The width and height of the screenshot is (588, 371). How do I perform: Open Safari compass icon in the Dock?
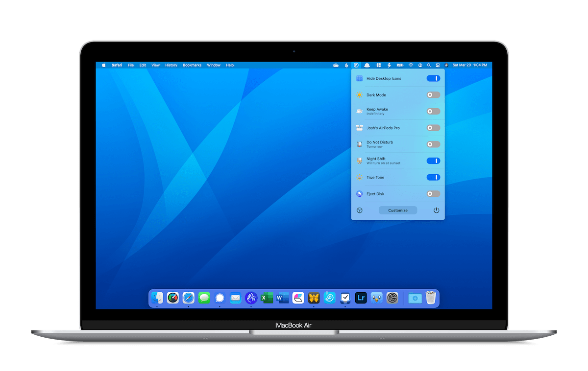tap(189, 298)
